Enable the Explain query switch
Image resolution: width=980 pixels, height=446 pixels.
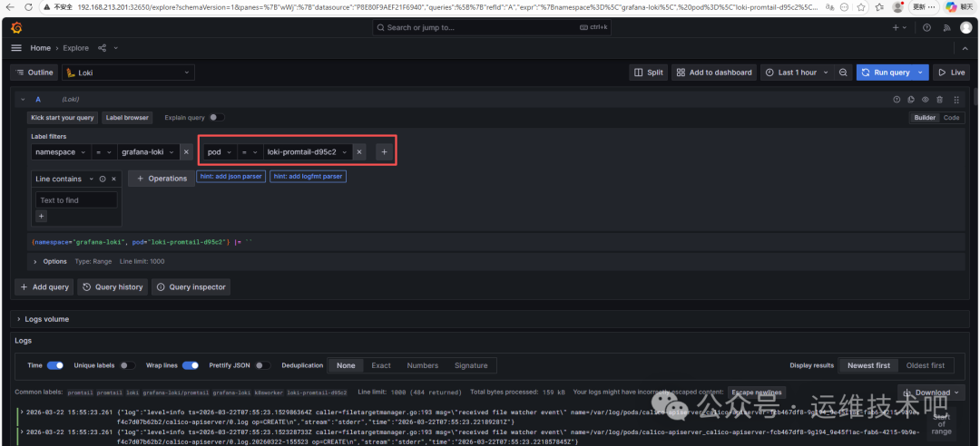[x=217, y=118]
